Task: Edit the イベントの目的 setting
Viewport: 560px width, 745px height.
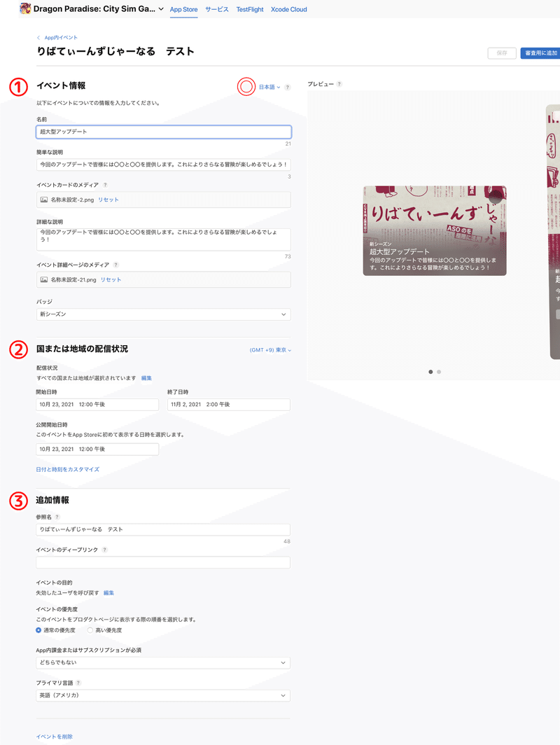Action: (x=108, y=593)
